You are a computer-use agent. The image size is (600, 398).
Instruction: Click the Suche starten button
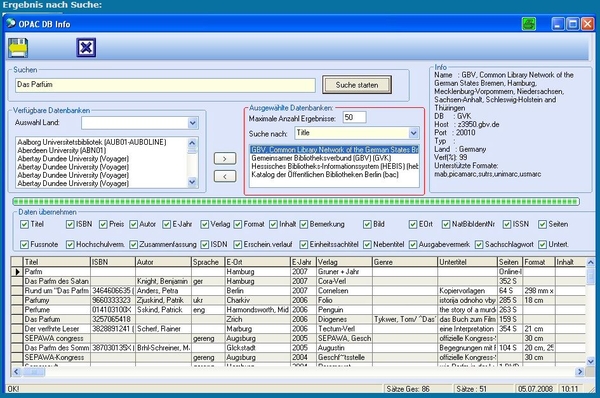[x=357, y=85]
